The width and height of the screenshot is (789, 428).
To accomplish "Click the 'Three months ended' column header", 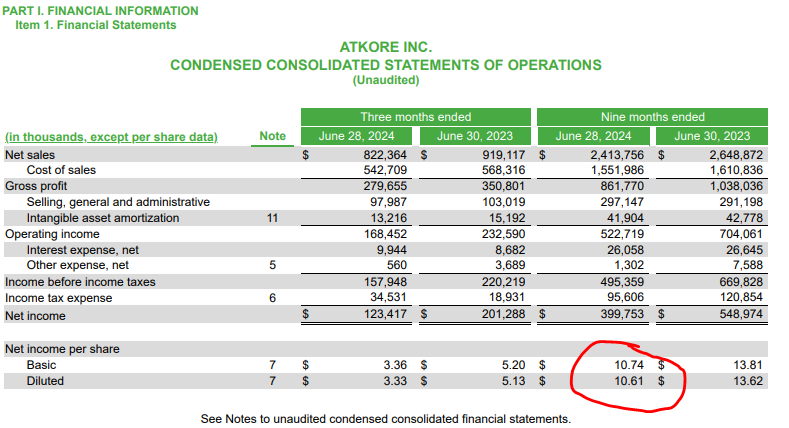I will (x=416, y=117).
